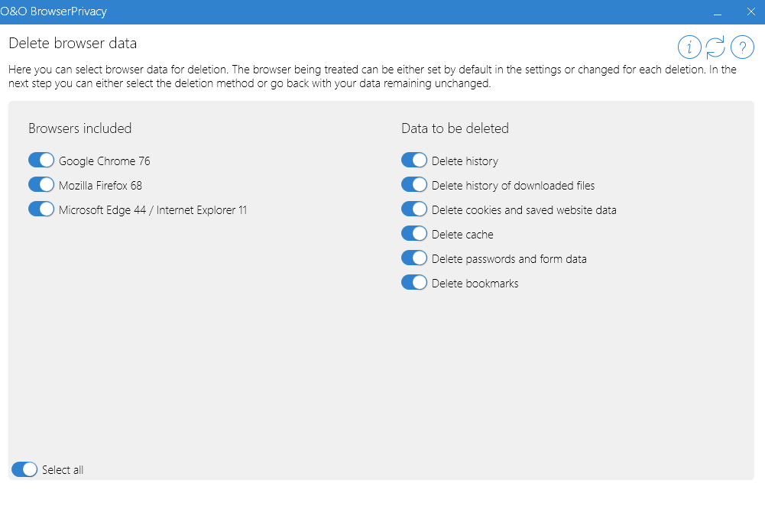Open help using the question mark icon
This screenshot has height=532, width=765.
coord(742,47)
